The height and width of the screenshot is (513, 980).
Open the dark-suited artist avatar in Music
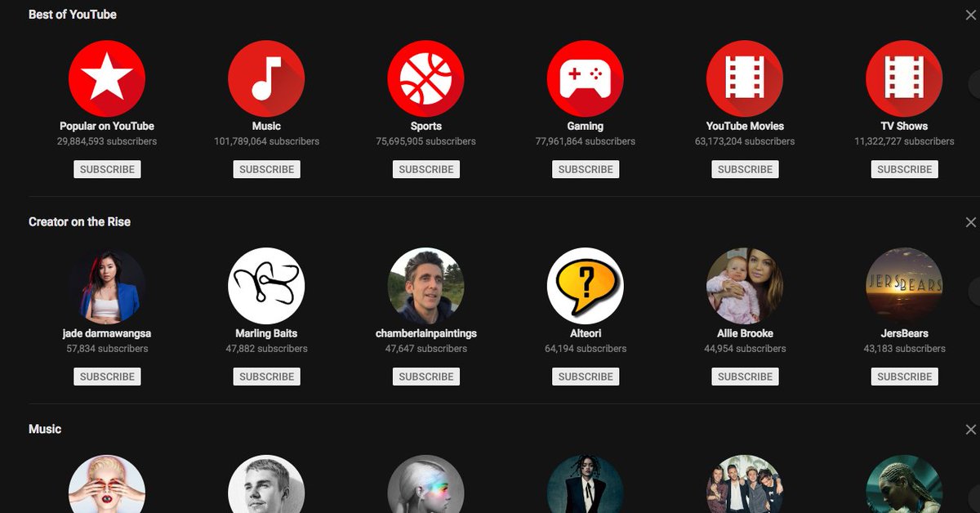pos(585,484)
